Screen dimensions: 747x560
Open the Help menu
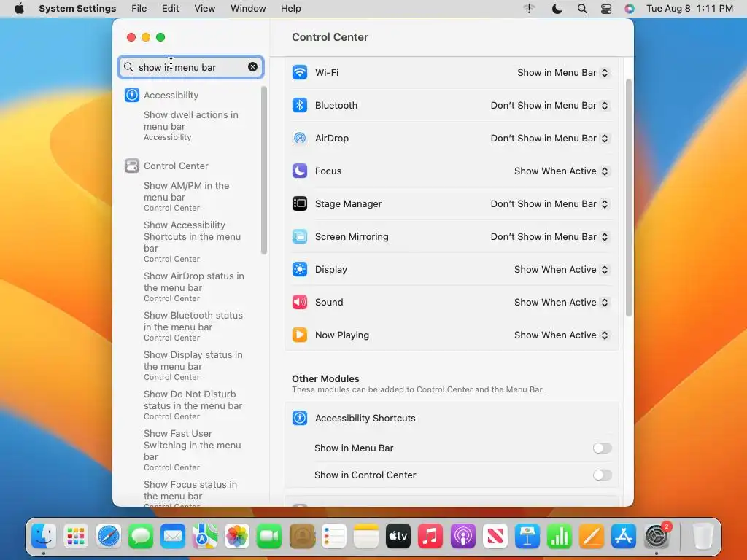(290, 9)
